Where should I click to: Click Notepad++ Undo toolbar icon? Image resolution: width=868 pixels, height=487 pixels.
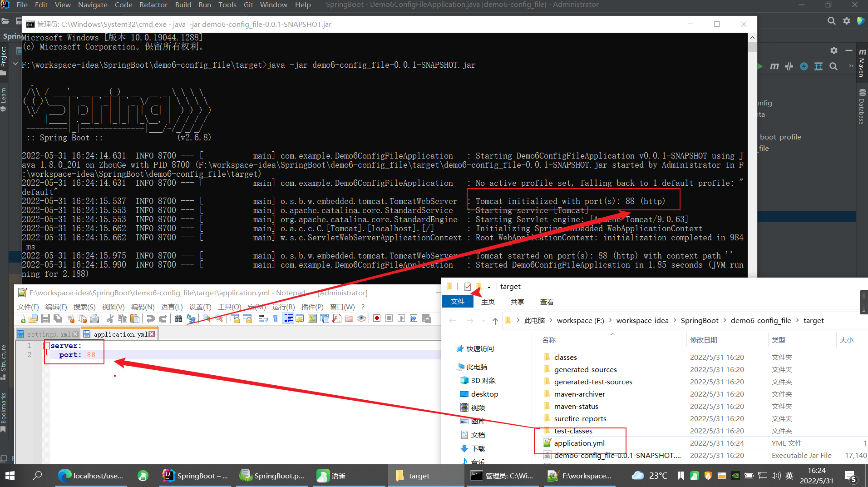150,318
